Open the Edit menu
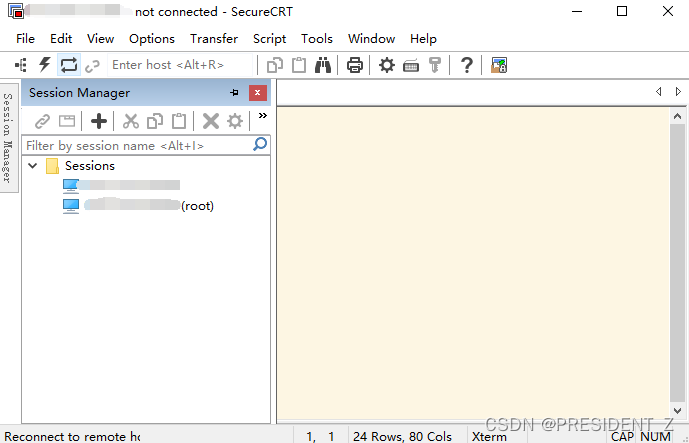The image size is (689, 443). click(61, 39)
